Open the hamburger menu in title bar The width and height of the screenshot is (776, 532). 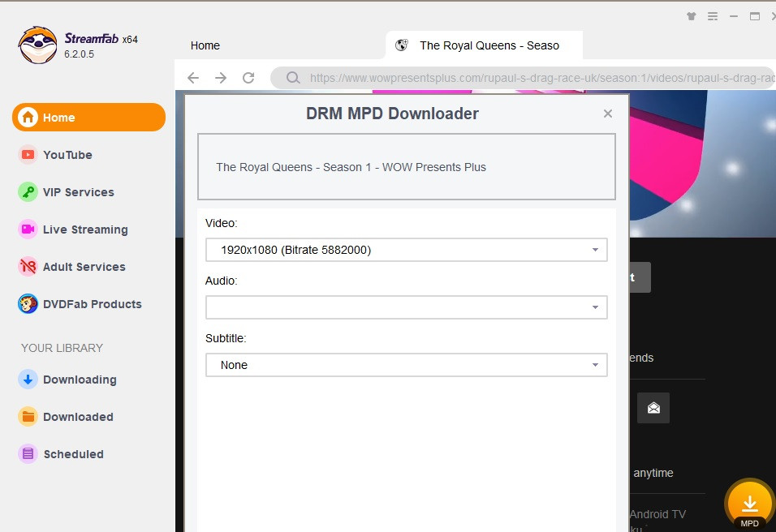(x=713, y=16)
